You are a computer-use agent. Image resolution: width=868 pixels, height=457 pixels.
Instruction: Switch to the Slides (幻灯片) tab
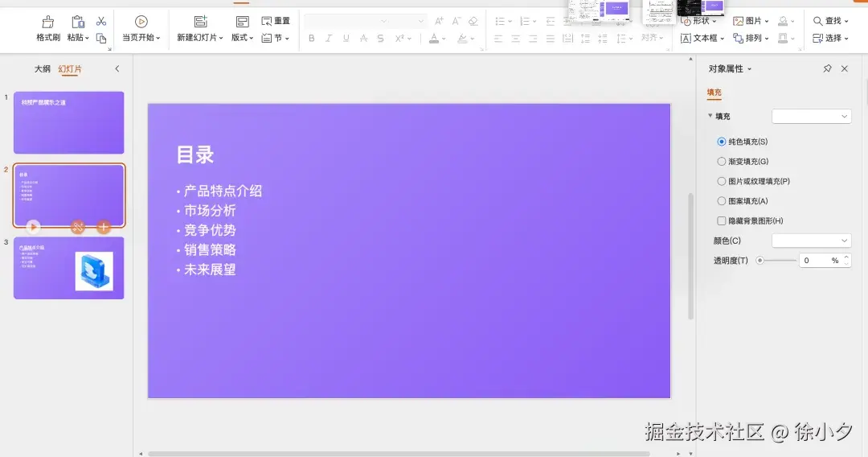click(70, 69)
